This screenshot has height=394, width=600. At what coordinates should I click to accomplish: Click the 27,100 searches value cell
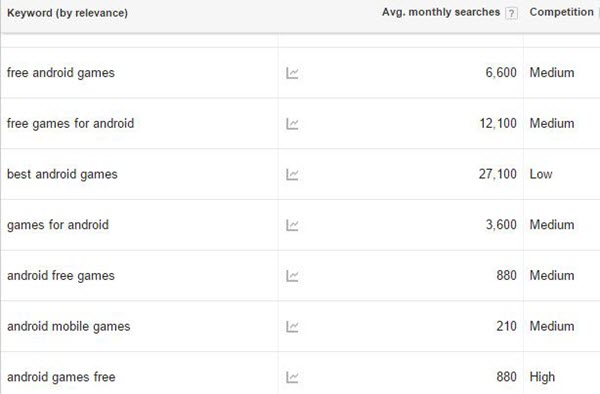pos(497,174)
